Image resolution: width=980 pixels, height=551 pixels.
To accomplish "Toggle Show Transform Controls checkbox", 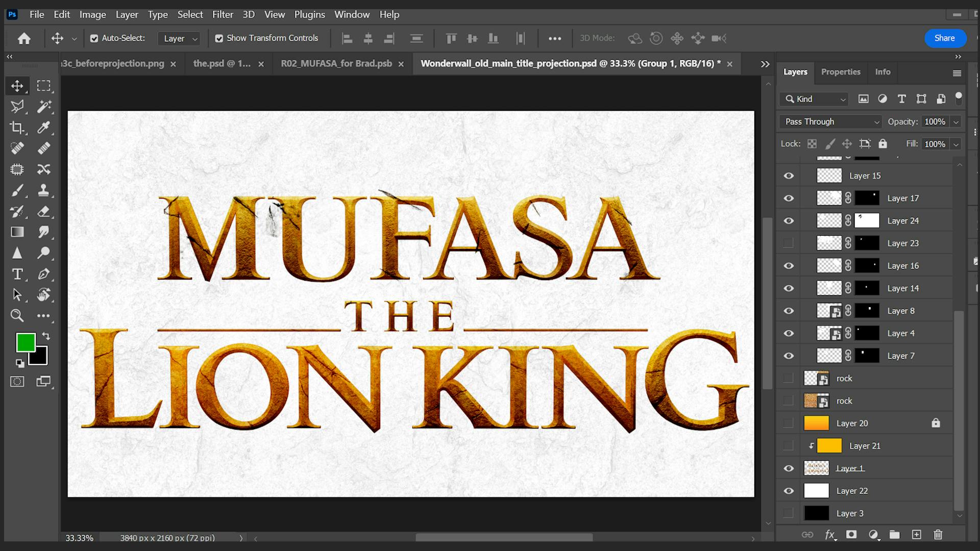I will point(219,38).
